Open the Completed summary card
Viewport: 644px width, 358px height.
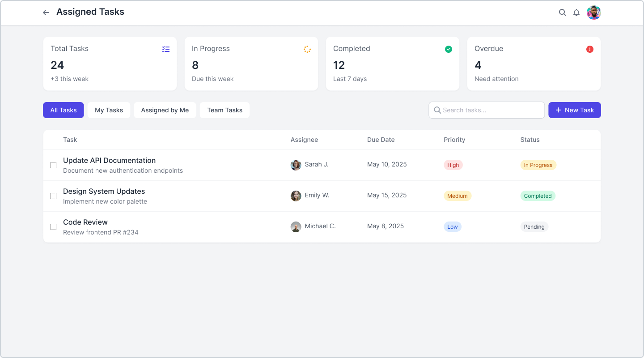coord(393,64)
